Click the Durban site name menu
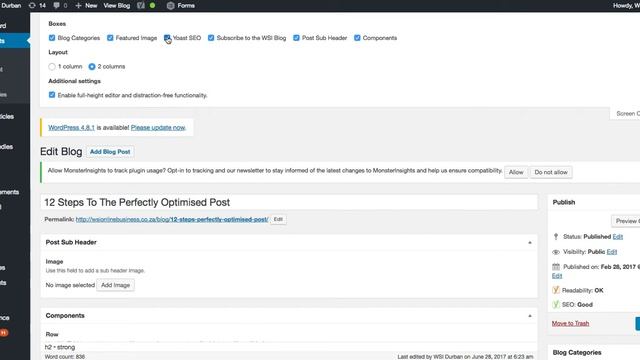 pos(11,6)
